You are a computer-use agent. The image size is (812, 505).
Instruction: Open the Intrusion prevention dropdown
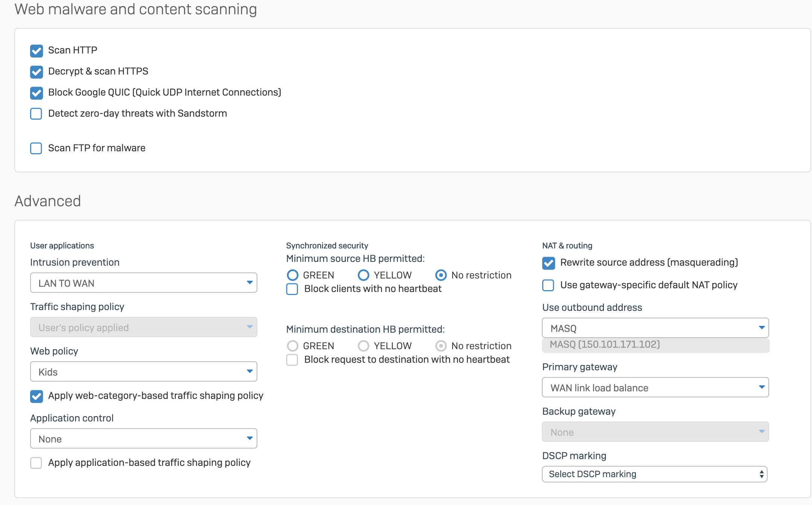pyautogui.click(x=143, y=283)
